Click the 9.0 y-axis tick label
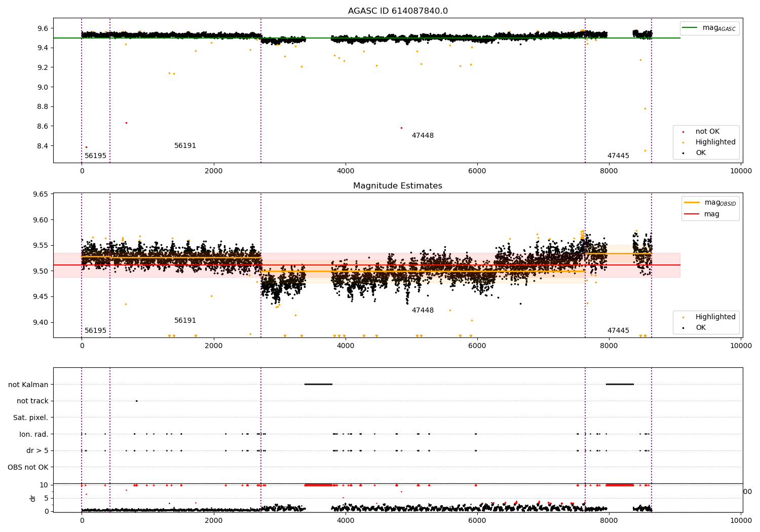This screenshot has width=760, height=532. point(43,87)
